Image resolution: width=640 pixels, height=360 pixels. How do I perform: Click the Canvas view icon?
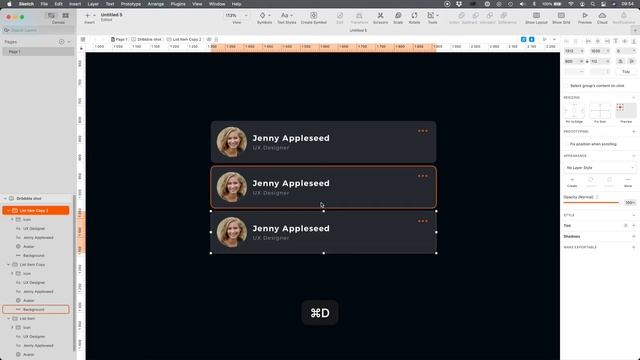click(51, 16)
